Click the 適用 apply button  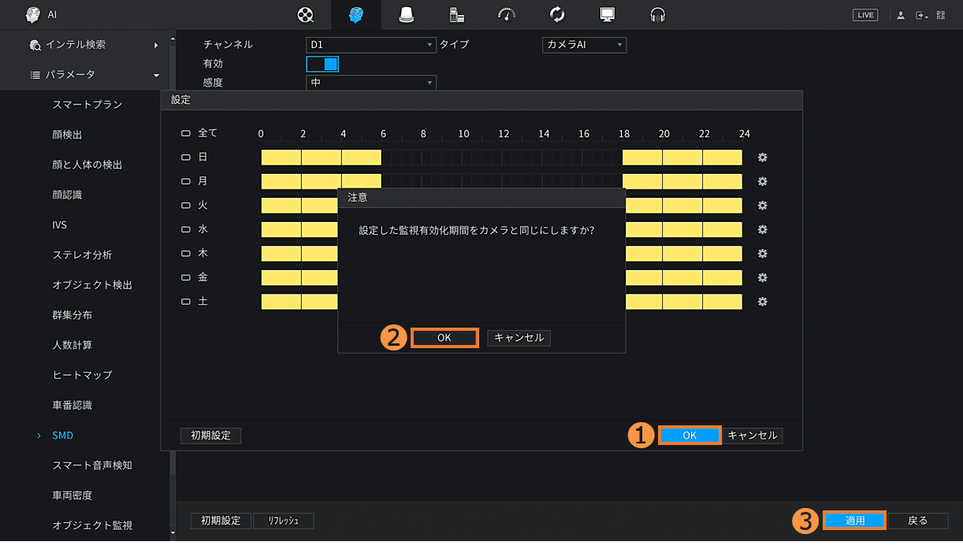[854, 521]
